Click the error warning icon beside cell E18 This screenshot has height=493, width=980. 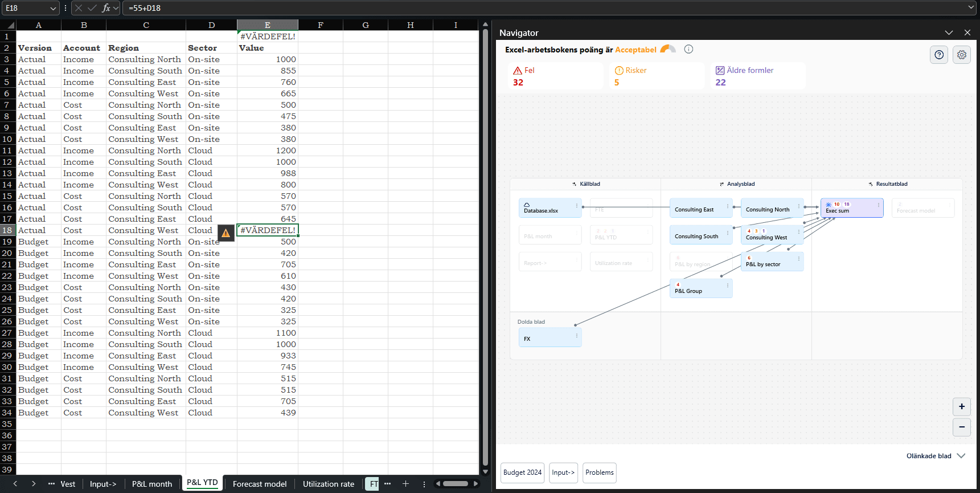(226, 233)
